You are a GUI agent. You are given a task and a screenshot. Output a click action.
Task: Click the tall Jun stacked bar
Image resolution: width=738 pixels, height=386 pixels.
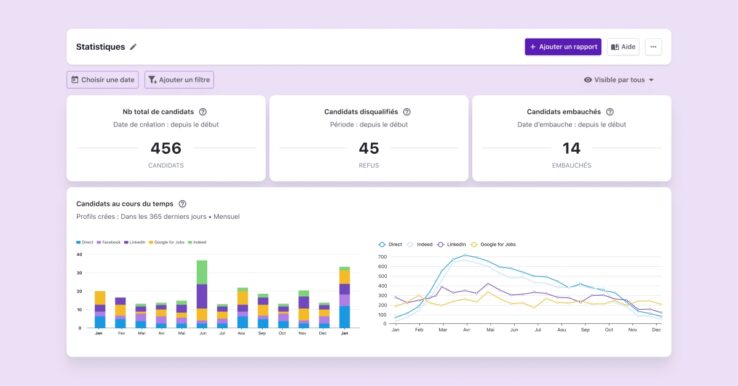click(x=202, y=294)
